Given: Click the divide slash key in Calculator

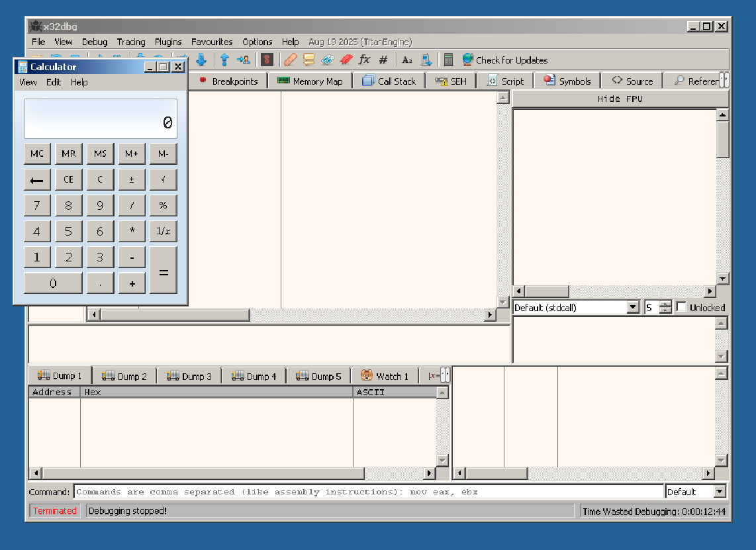Looking at the screenshot, I should 132,205.
